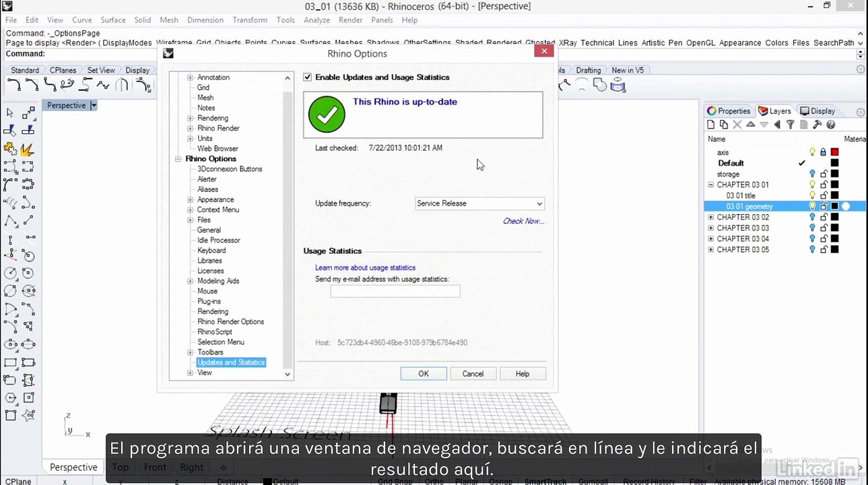
Task: Click the first curve tool in top toolbar
Action: pyautogui.click(x=13, y=85)
